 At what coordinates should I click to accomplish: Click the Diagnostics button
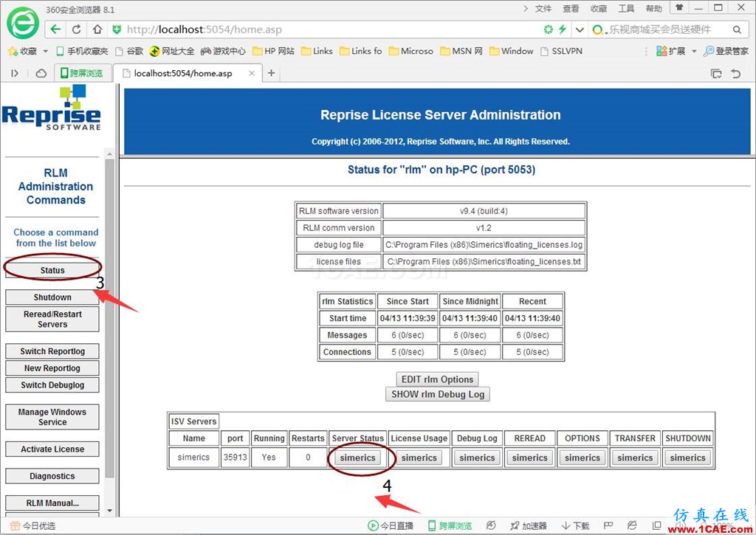coord(52,476)
